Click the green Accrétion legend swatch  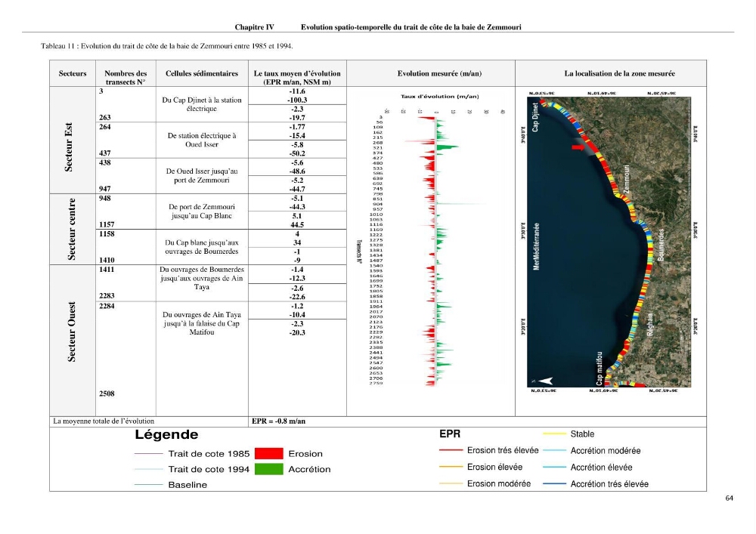268,469
